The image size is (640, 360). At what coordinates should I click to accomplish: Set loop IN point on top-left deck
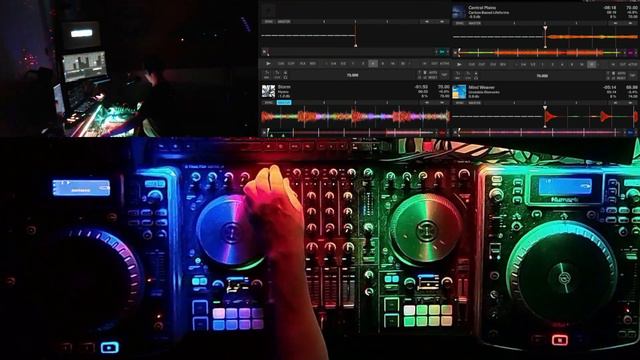(x=424, y=64)
